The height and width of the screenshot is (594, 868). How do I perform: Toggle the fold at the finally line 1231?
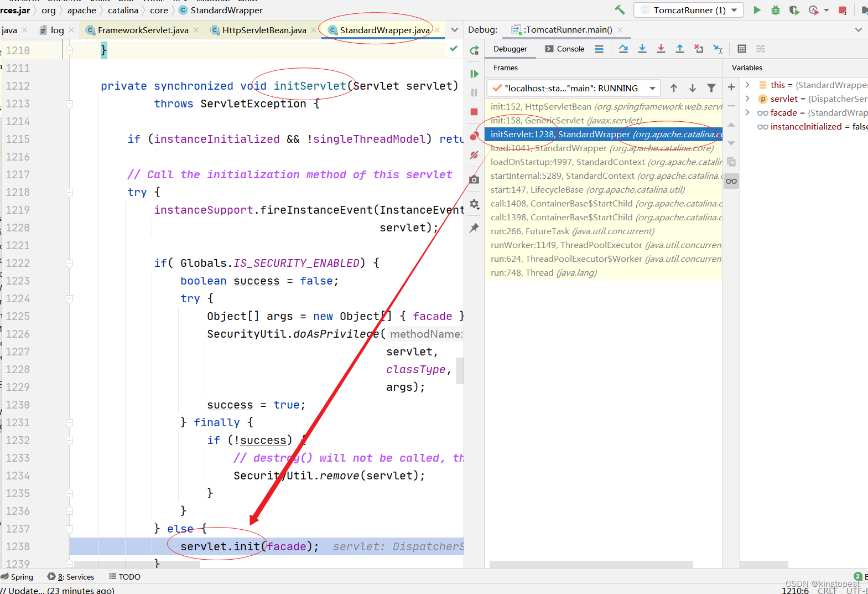click(69, 422)
